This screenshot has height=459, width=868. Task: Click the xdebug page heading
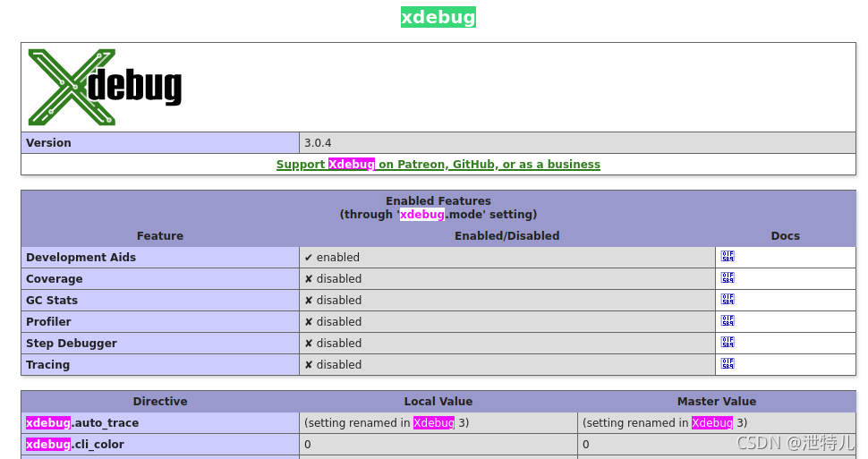(x=438, y=17)
